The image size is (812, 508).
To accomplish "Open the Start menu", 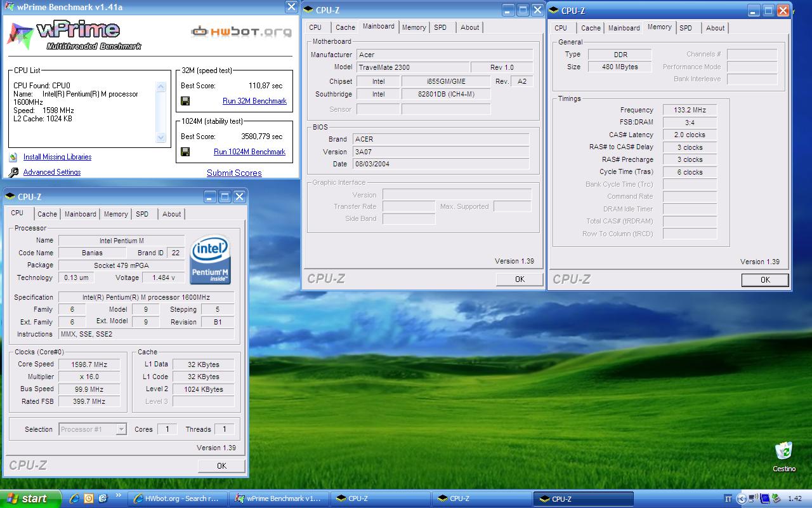I will tap(30, 498).
